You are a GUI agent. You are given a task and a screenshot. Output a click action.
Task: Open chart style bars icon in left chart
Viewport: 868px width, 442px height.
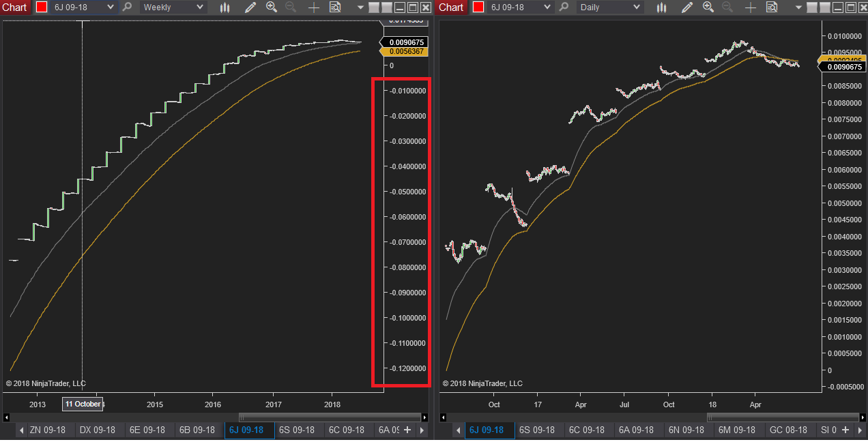tap(225, 8)
